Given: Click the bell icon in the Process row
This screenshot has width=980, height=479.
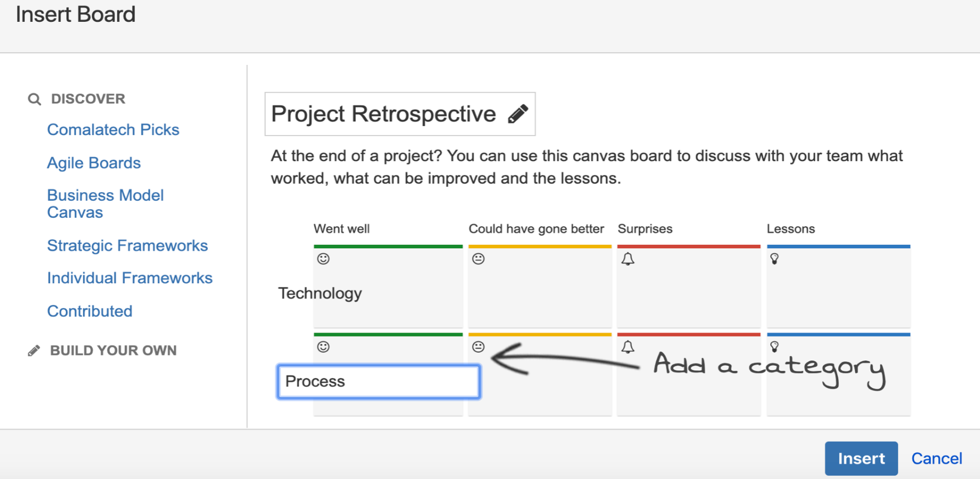Looking at the screenshot, I should coord(628,347).
